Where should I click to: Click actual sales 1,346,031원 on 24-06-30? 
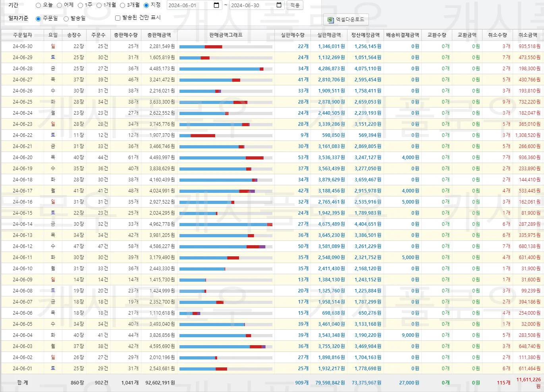coord(332,46)
